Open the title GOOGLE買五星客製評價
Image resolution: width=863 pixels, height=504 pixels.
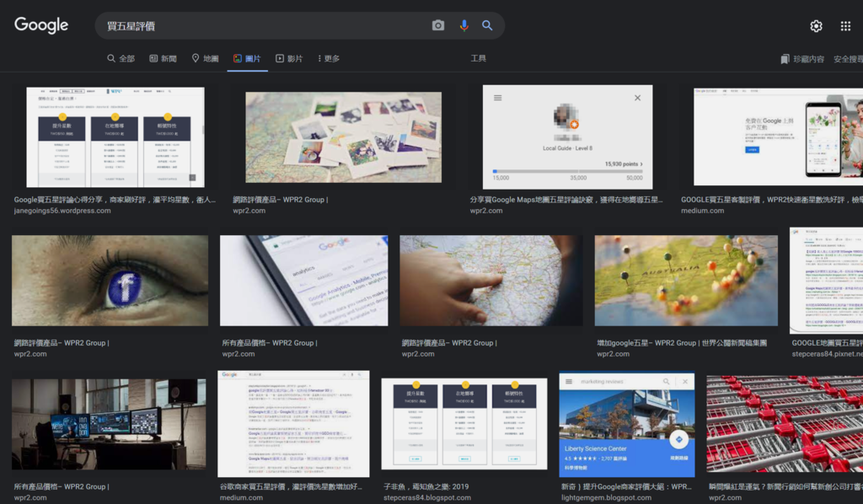[x=772, y=200]
